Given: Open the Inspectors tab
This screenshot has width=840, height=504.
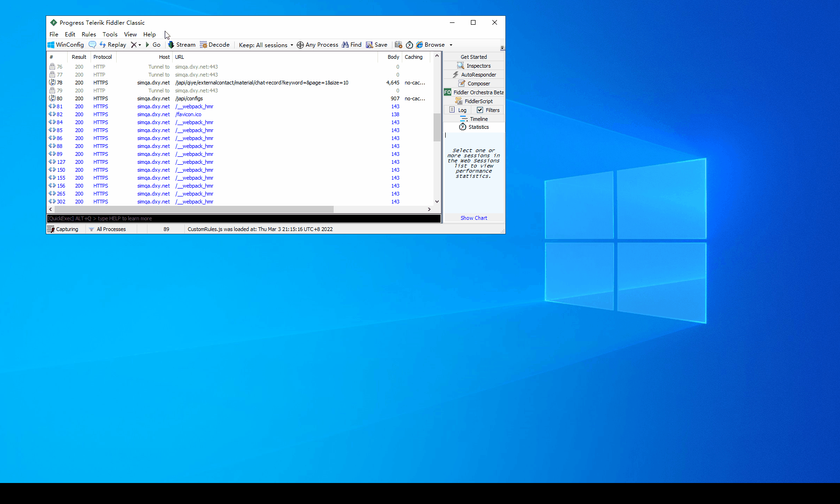Looking at the screenshot, I should point(474,66).
